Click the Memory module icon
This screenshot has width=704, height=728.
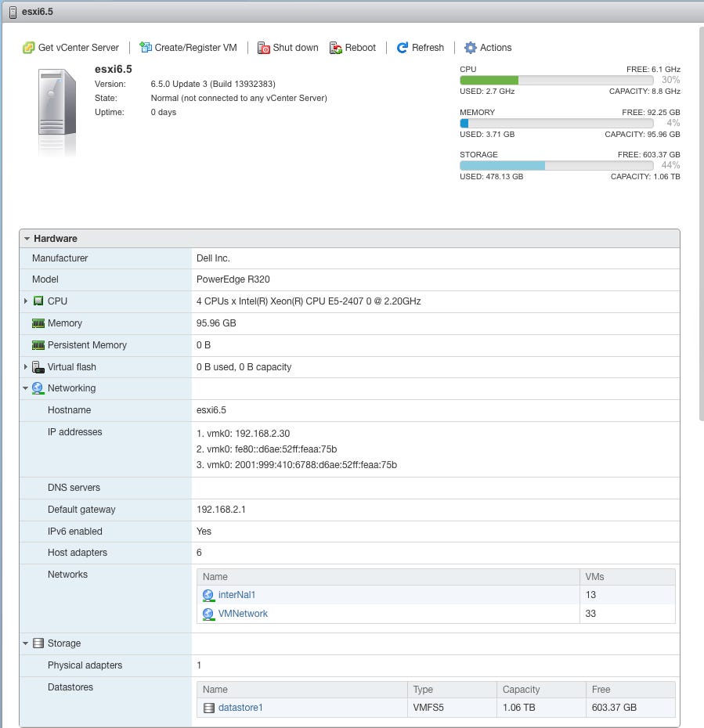(x=38, y=323)
